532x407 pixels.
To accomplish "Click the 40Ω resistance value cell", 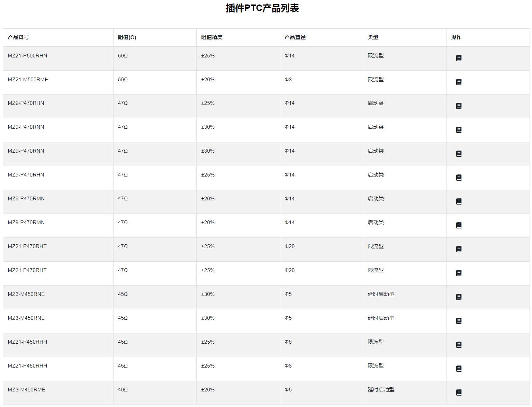I will 123,390.
